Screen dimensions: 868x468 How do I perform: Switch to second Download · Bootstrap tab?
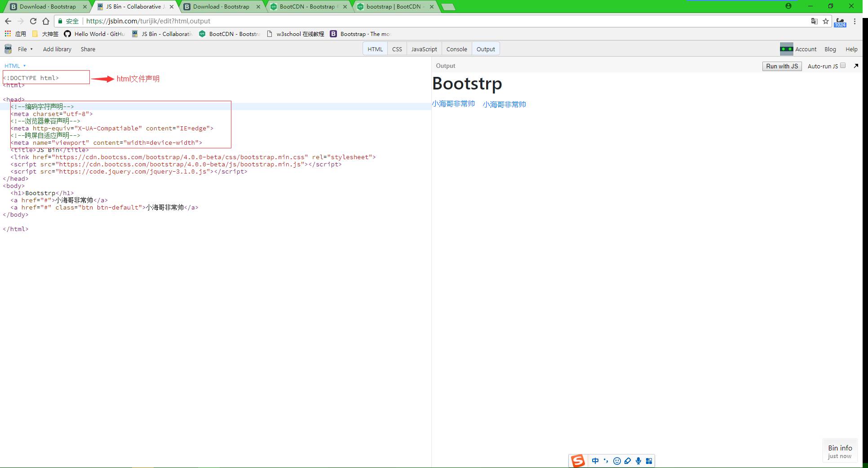coord(221,7)
